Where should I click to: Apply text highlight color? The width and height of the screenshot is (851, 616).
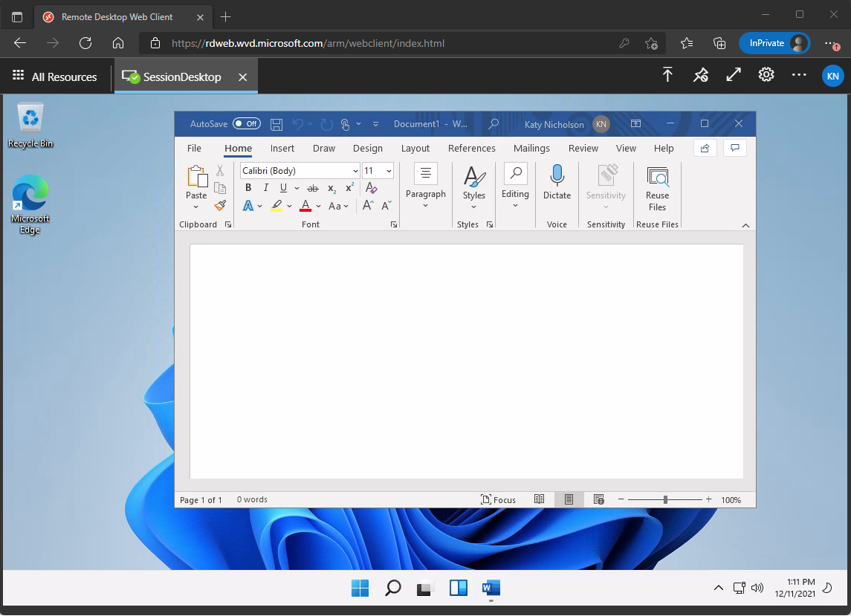coord(278,205)
